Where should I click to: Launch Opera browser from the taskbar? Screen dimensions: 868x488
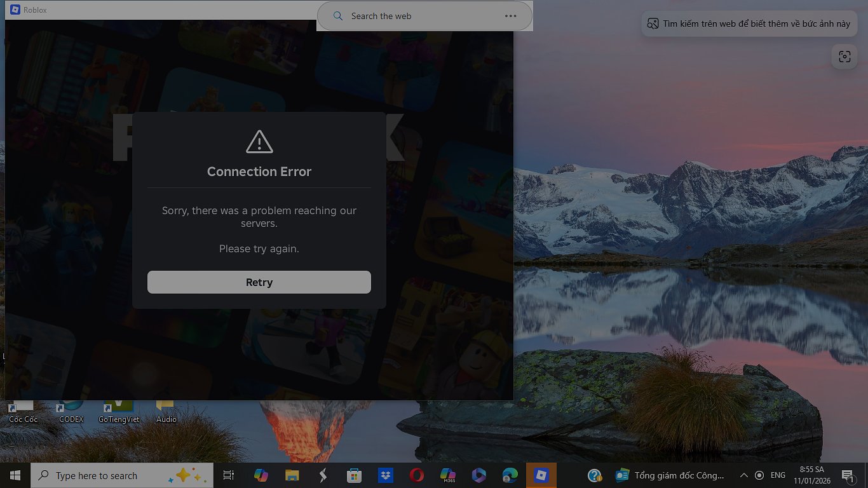click(x=416, y=475)
